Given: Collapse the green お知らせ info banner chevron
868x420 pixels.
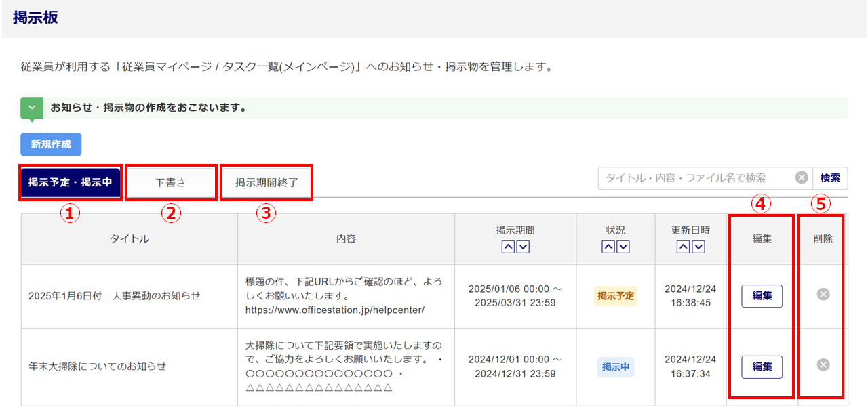Looking at the screenshot, I should 32,108.
